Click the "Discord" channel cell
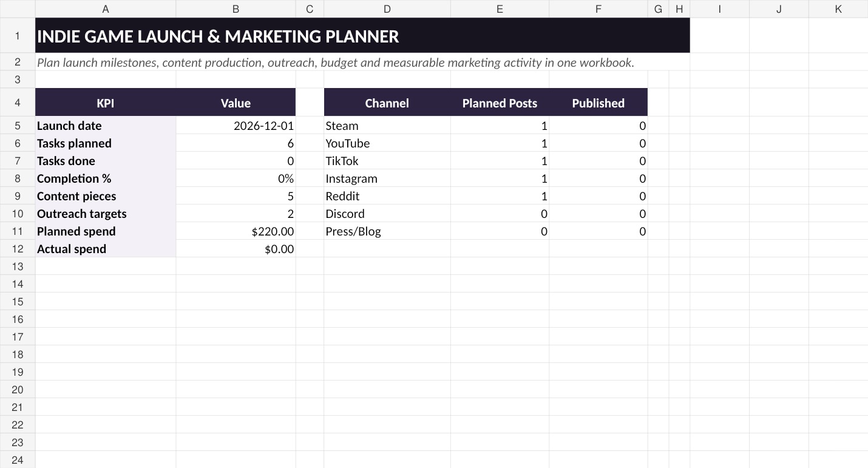This screenshot has height=468, width=868. pos(387,214)
